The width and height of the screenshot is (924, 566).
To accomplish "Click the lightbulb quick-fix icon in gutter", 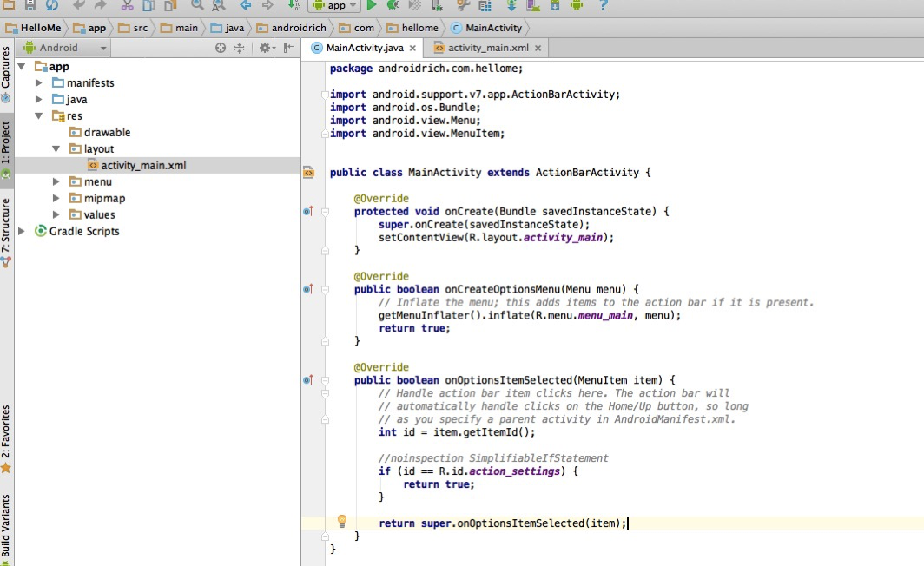I will point(342,521).
